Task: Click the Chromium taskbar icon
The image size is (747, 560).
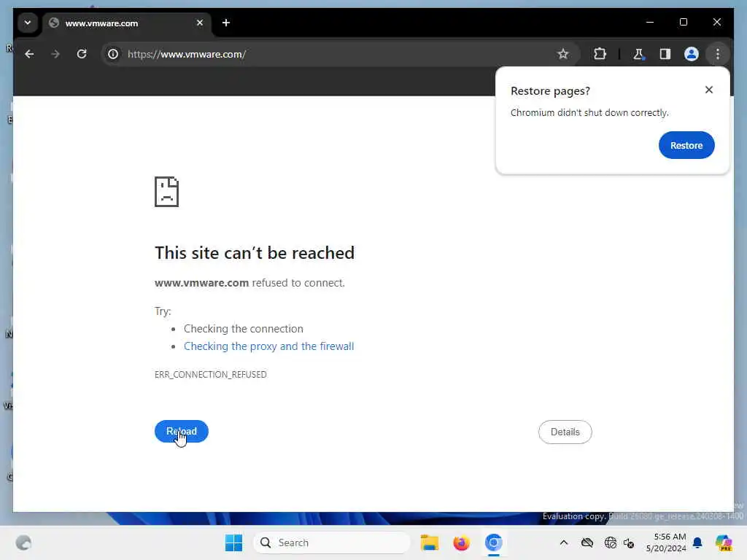Action: coord(494,542)
